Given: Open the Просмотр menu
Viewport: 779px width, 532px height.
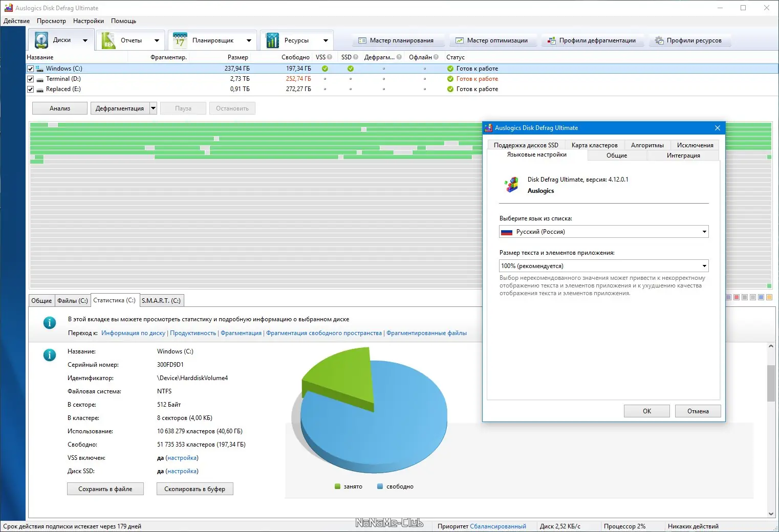Looking at the screenshot, I should (51, 21).
